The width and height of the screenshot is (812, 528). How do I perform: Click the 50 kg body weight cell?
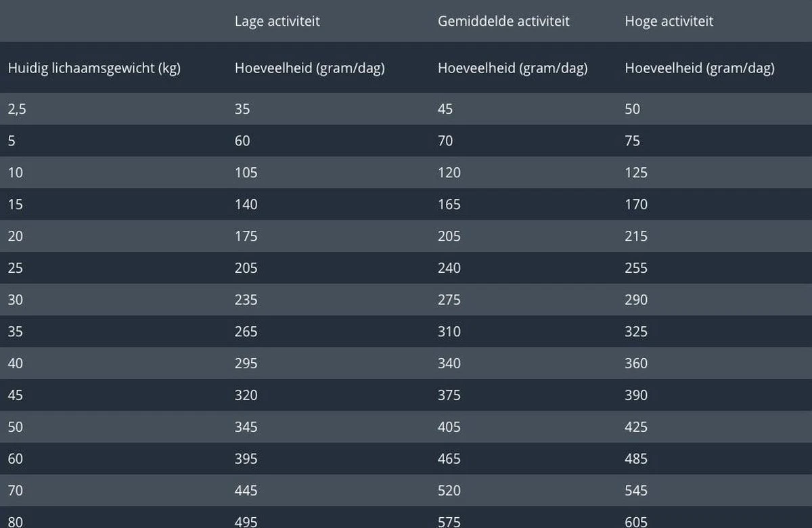(15, 427)
